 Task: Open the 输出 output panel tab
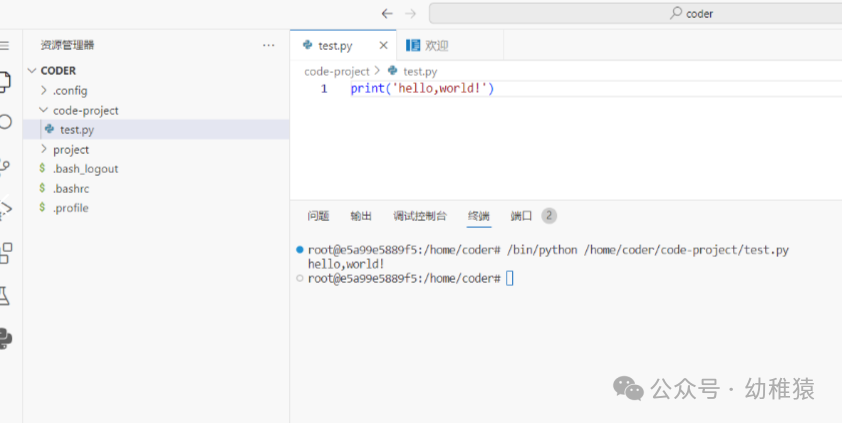tap(361, 216)
